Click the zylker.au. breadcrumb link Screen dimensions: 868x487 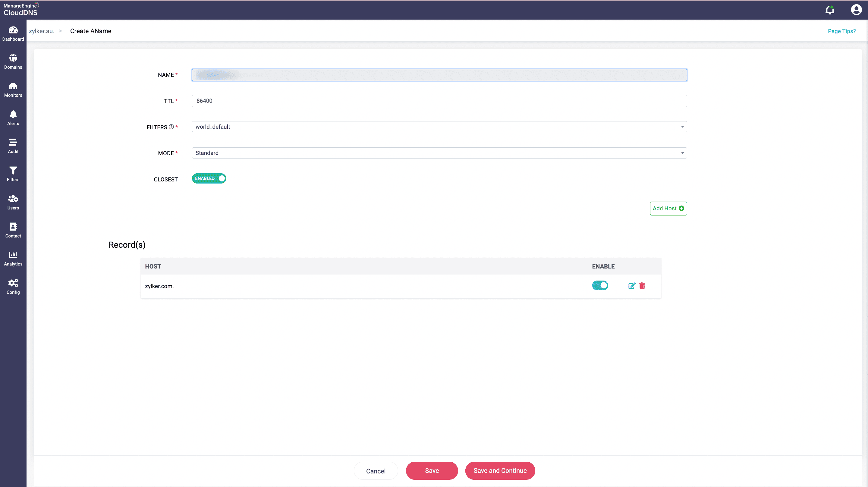[42, 31]
